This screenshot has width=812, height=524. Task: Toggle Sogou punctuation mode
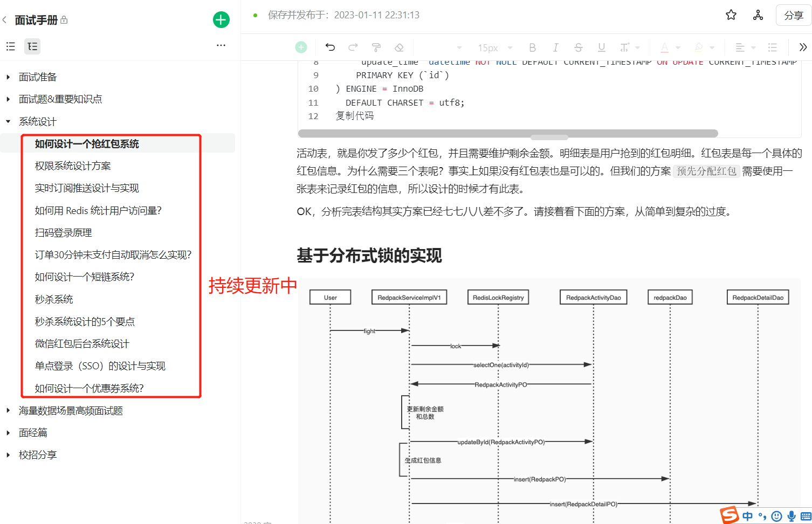(762, 516)
